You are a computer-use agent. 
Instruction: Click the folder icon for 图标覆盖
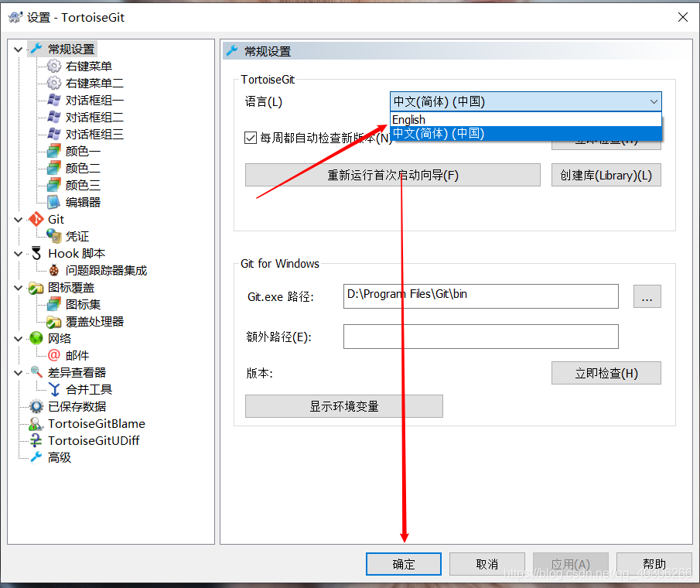(x=36, y=288)
